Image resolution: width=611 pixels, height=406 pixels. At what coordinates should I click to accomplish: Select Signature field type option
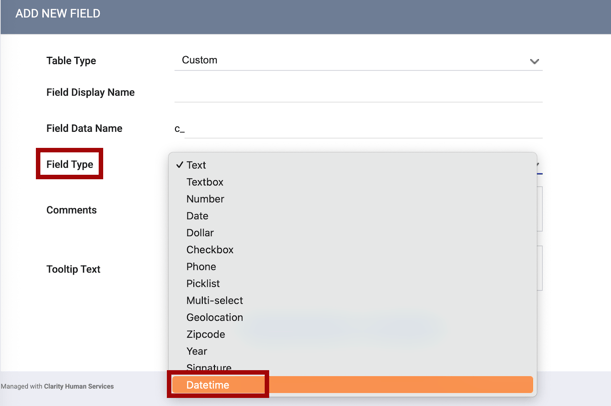pyautogui.click(x=208, y=367)
